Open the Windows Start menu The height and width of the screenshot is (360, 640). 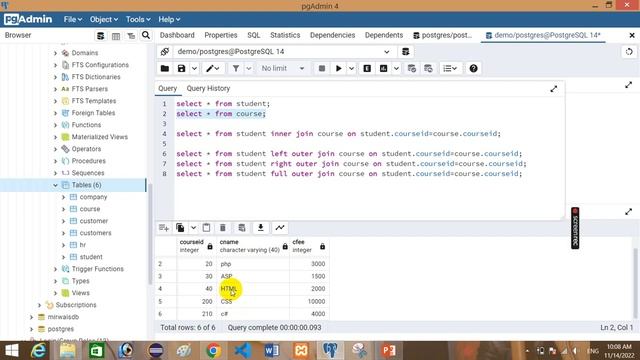pos(11,351)
